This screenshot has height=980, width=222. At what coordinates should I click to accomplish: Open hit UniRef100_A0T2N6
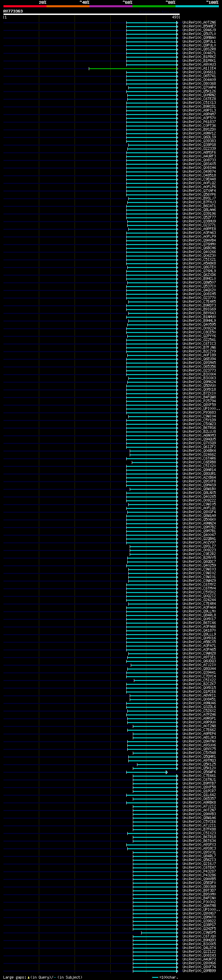199,23
